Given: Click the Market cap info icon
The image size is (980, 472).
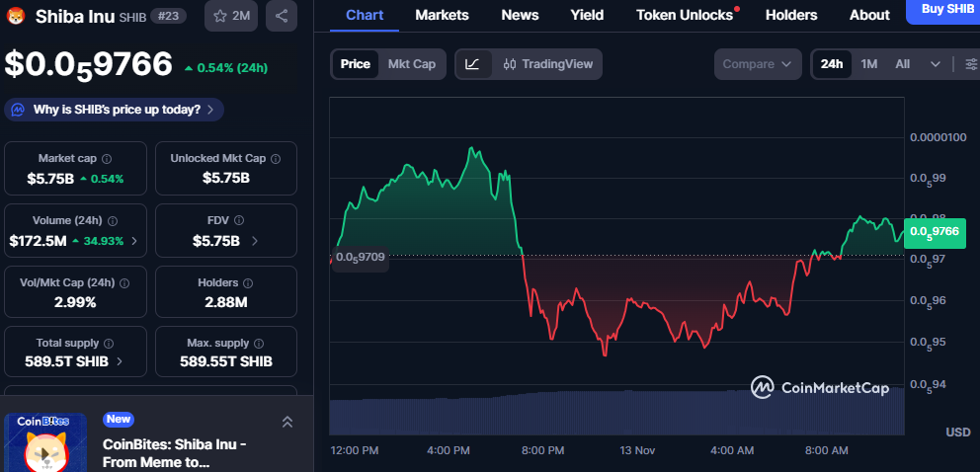Looking at the screenshot, I should click(x=107, y=159).
